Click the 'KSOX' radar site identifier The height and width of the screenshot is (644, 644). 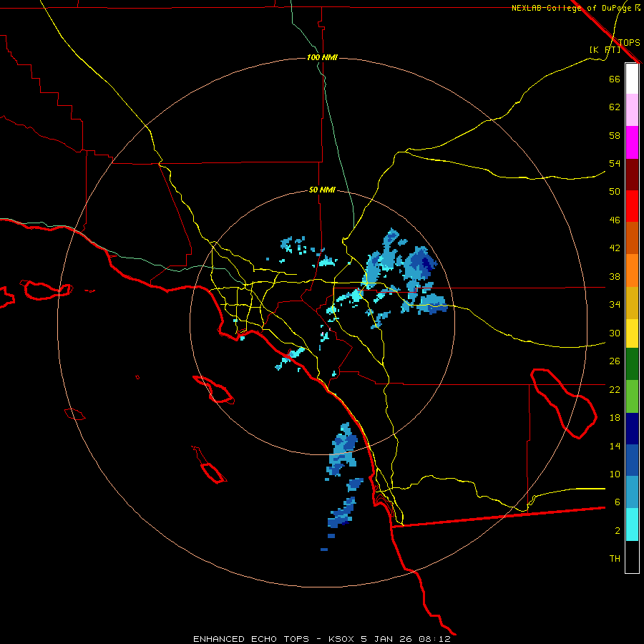(342, 639)
